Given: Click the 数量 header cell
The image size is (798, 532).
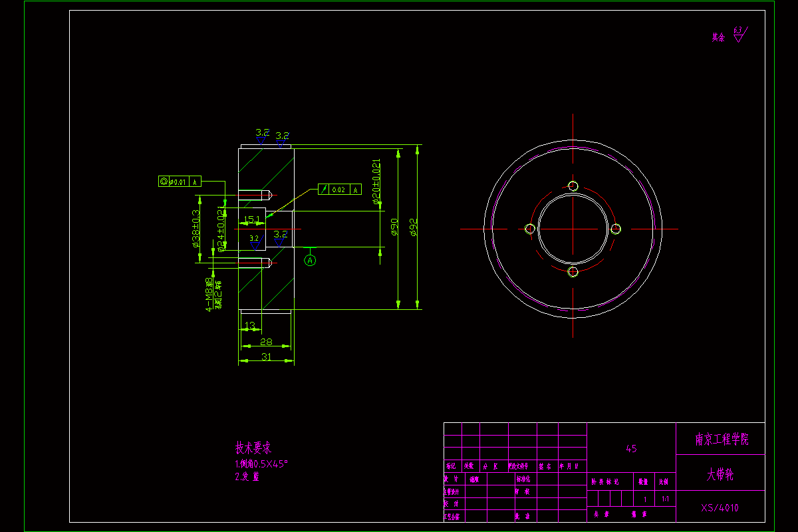Looking at the screenshot, I should 644,481.
